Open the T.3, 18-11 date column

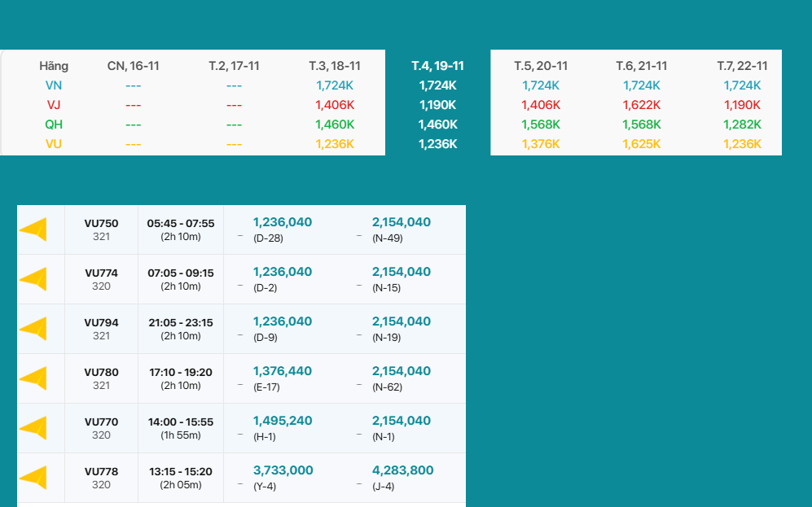pyautogui.click(x=335, y=66)
